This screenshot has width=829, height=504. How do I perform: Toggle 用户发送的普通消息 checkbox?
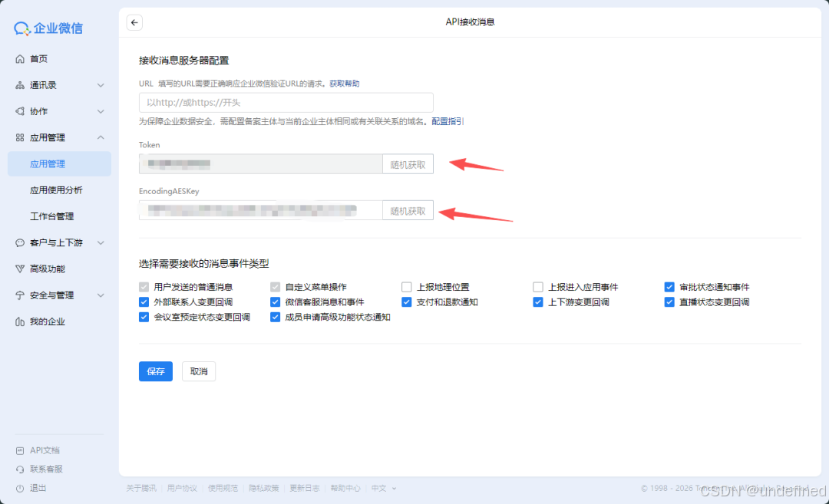(144, 287)
